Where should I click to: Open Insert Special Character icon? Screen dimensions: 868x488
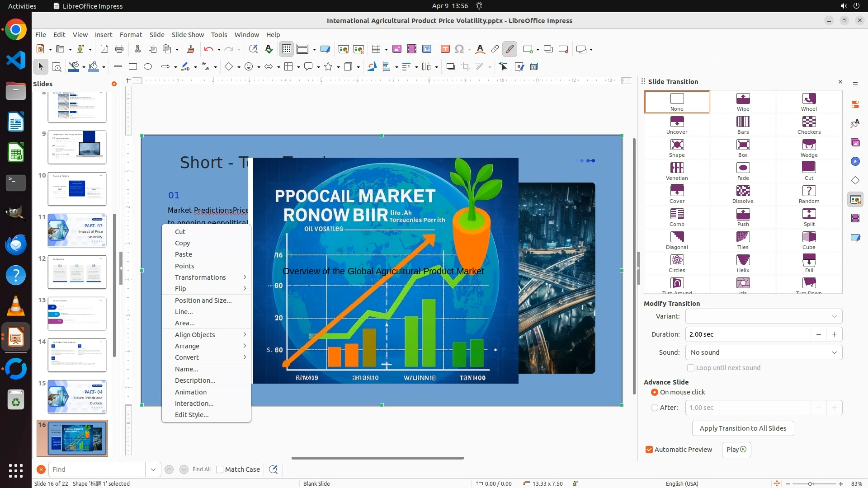click(x=459, y=49)
